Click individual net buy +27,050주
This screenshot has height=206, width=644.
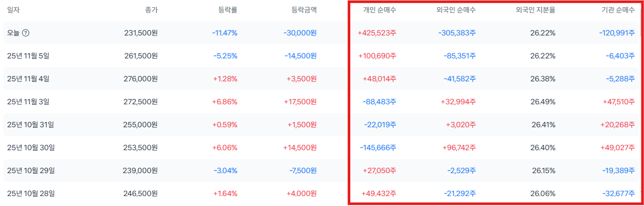click(379, 171)
